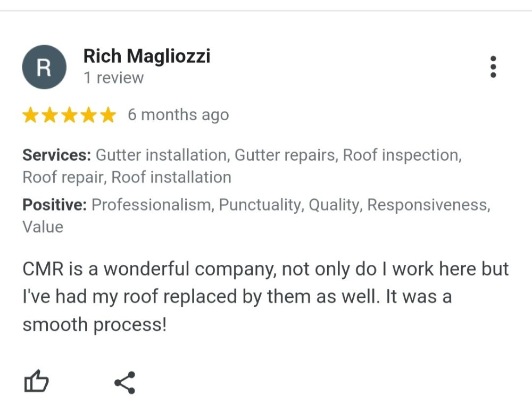Click Rich Magliozzi's profile avatar

(44, 66)
